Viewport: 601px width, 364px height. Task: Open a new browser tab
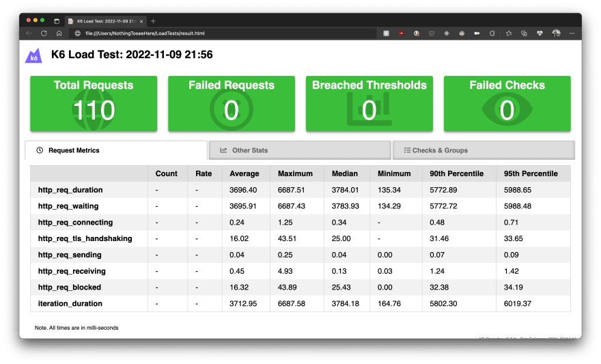(x=153, y=21)
